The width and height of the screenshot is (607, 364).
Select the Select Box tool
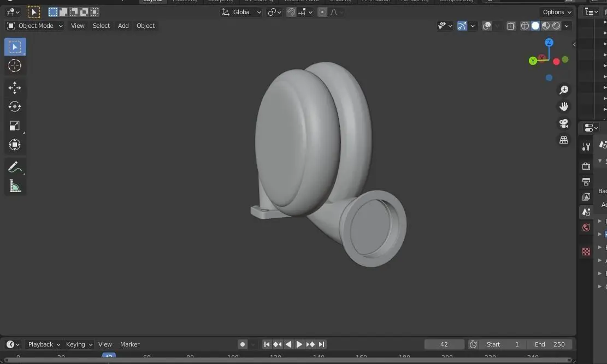(x=15, y=47)
